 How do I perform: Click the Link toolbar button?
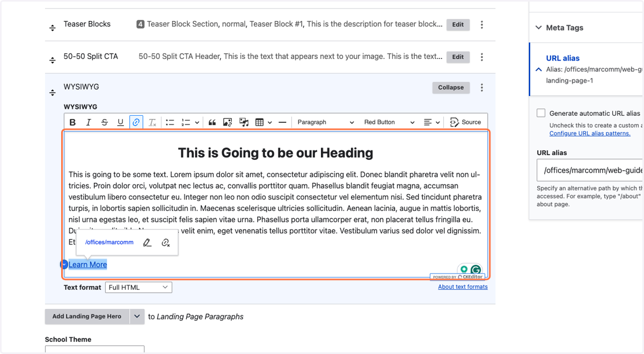[136, 122]
